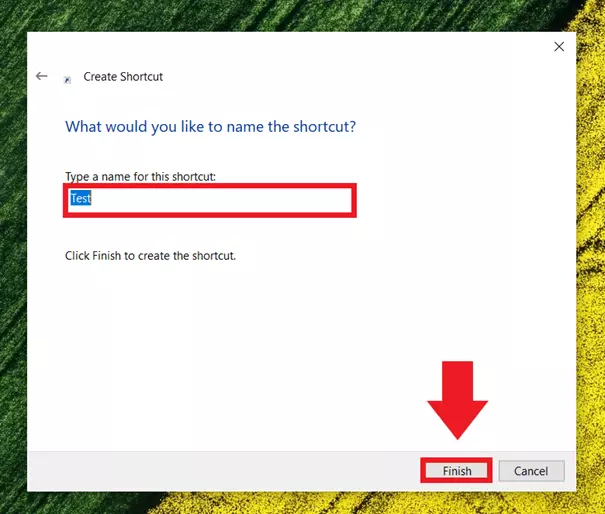This screenshot has height=514, width=605.
Task: Click the 'Click Finish to create the shortcut' text
Action: point(150,256)
